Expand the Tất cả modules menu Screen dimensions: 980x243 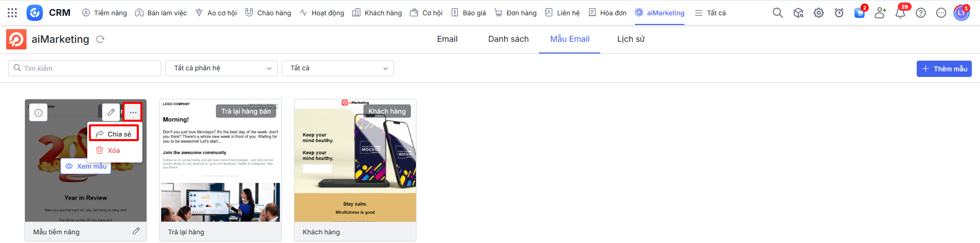tap(710, 13)
